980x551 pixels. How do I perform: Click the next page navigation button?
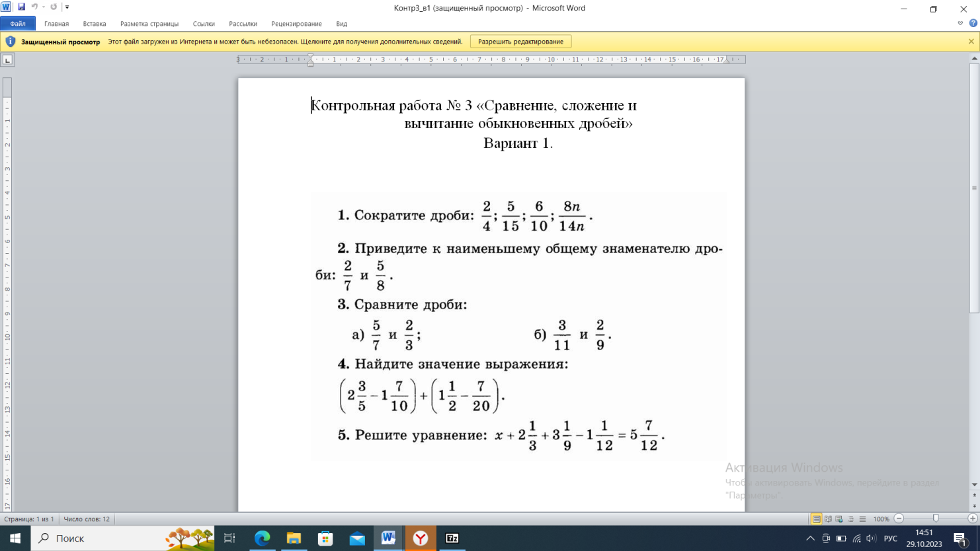point(974,507)
